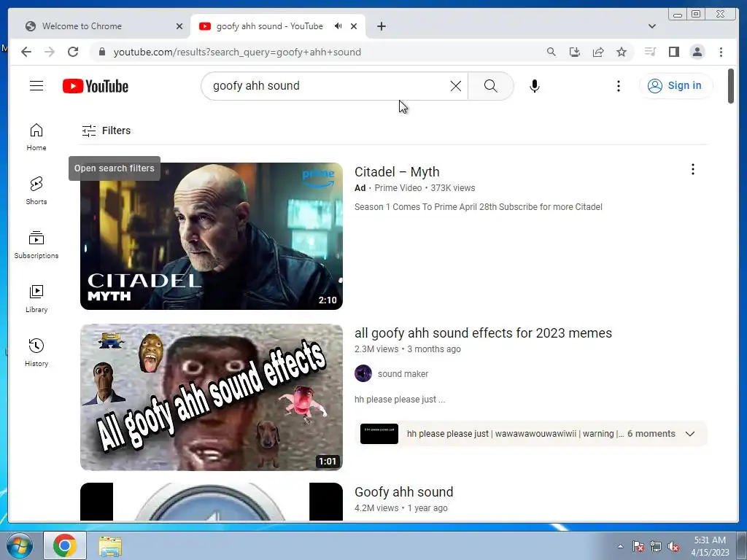Close the YouTube tab
Image resolution: width=747 pixels, height=560 pixels.
pos(354,26)
